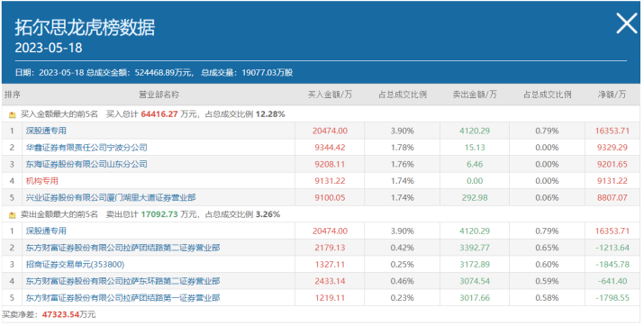Viewport: 644px width, 326px height.
Task: Click the 净额/万 column header
Action: (612, 95)
